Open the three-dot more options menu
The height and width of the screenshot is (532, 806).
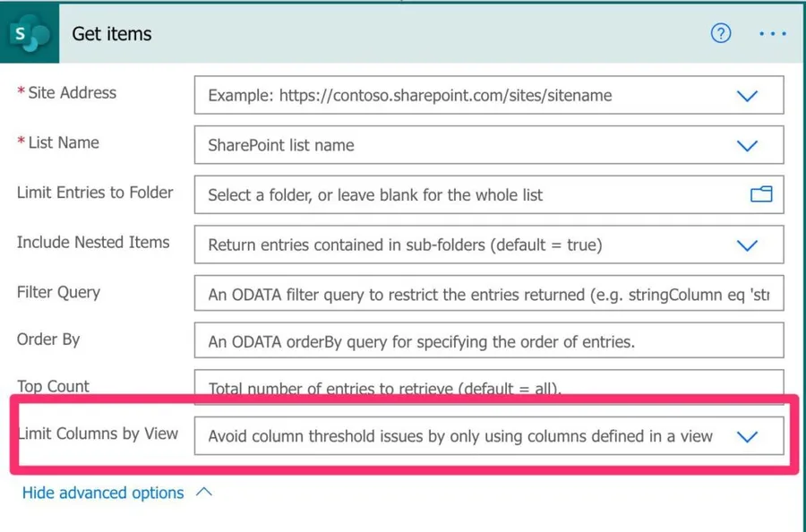point(772,34)
